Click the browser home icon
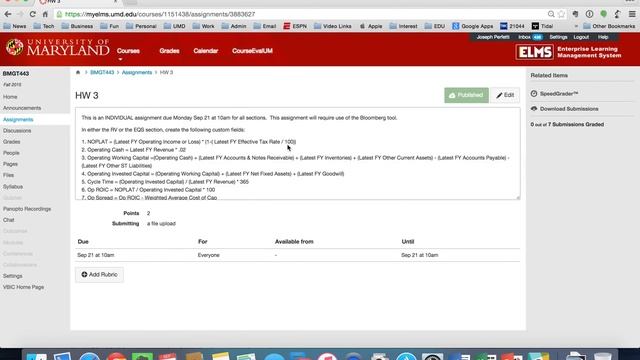The height and width of the screenshot is (360, 640). (45, 14)
